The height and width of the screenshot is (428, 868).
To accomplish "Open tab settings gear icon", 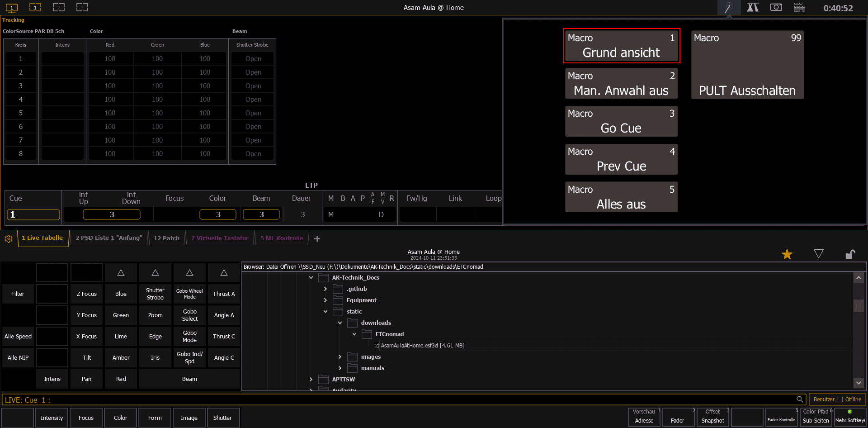I will click(9, 238).
